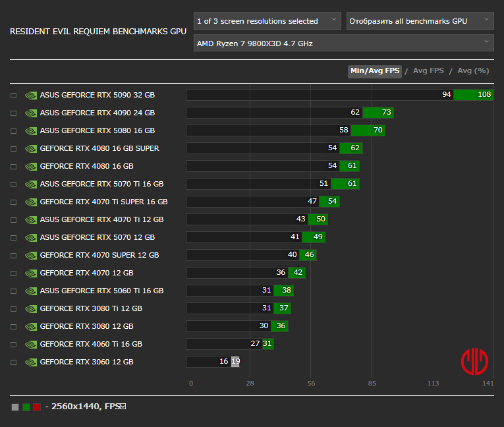This screenshot has height=427, width=504.
Task: Click the GEFORCE RTX 3080 12 GB label
Action: [x=86, y=326]
